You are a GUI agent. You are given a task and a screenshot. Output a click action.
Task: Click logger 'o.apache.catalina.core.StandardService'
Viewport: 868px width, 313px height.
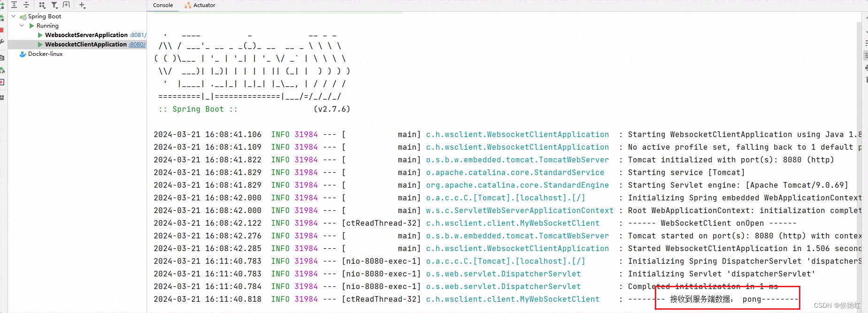(515, 172)
